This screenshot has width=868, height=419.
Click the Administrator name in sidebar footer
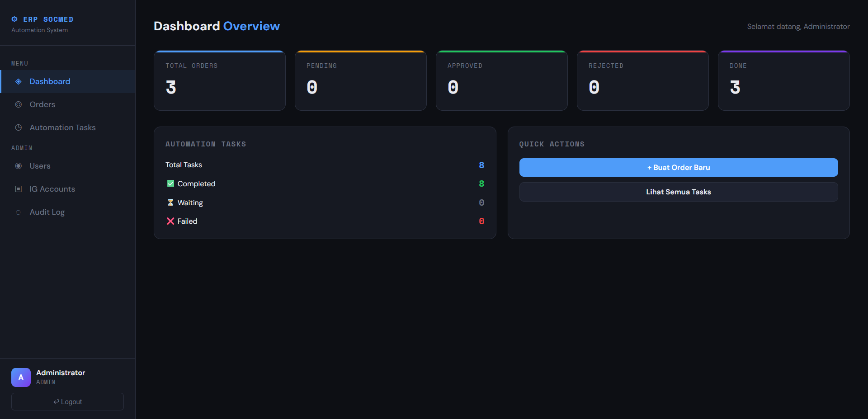(x=61, y=372)
